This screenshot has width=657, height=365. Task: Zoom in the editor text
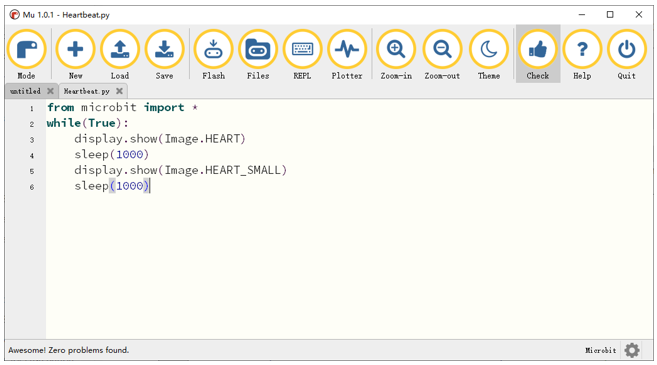click(x=396, y=54)
